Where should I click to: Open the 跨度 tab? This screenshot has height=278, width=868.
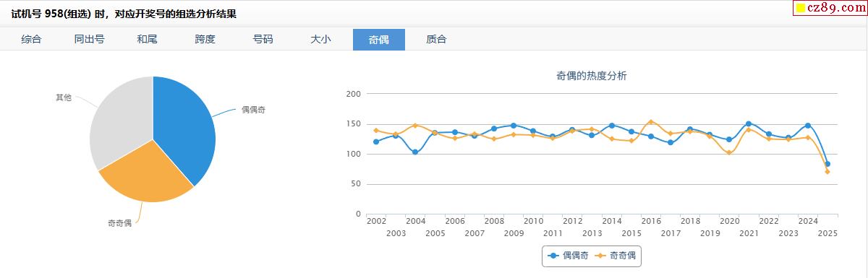[x=205, y=40]
